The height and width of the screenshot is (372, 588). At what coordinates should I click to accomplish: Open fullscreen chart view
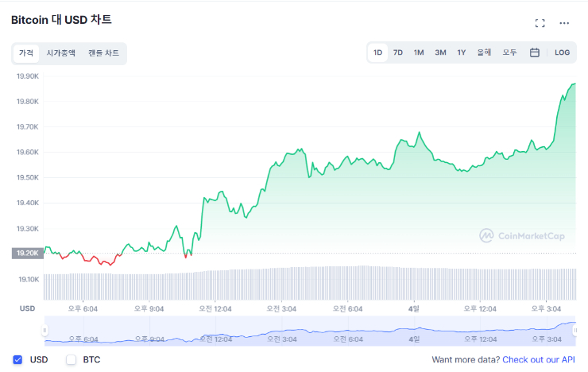[x=540, y=24]
